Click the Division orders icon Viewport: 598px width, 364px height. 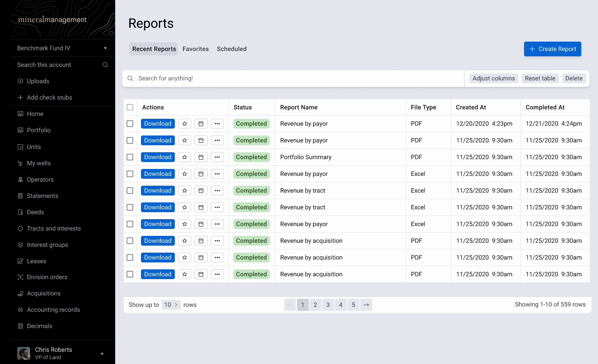20,277
